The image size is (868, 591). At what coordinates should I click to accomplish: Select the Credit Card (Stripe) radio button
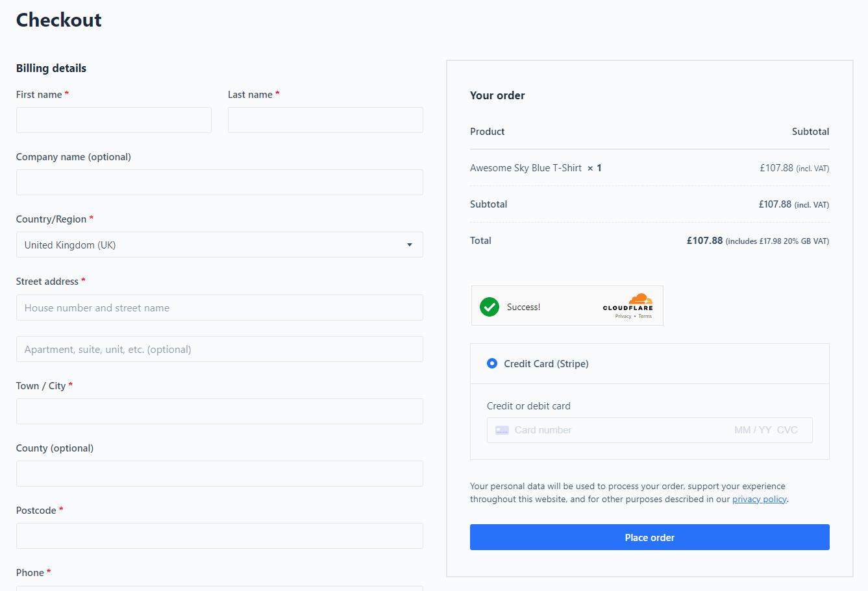(492, 363)
